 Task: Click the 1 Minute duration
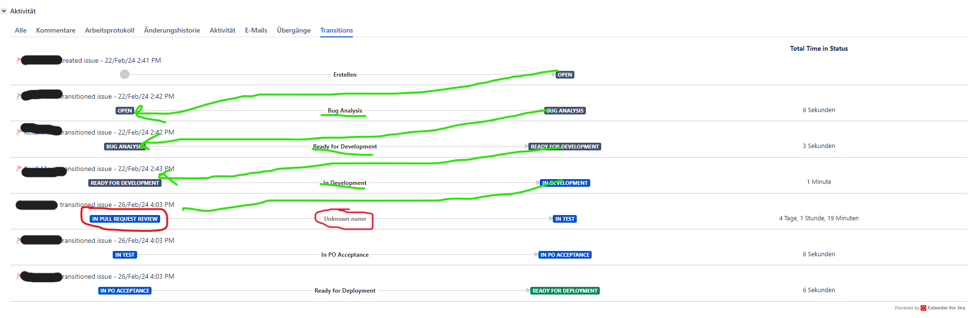pos(819,182)
